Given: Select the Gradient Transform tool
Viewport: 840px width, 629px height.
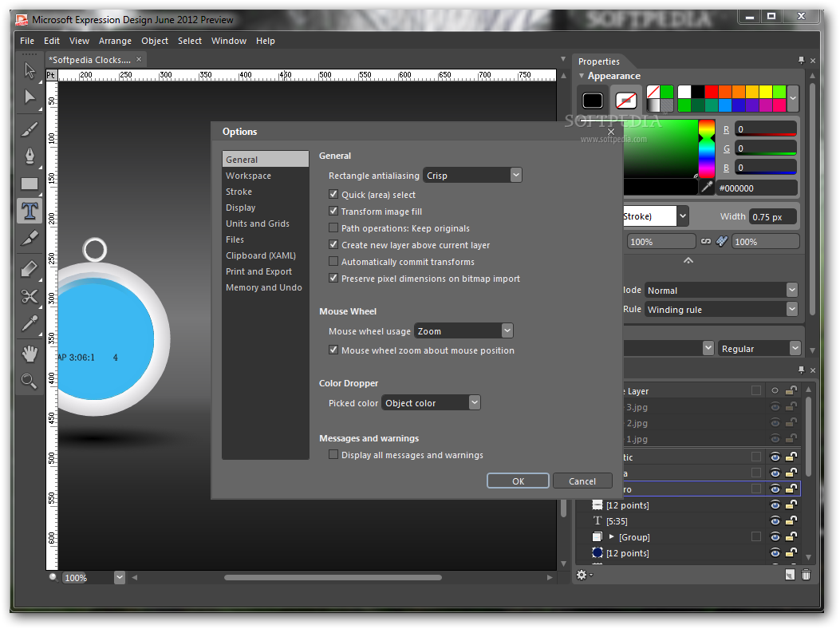Looking at the screenshot, I should tap(30, 269).
